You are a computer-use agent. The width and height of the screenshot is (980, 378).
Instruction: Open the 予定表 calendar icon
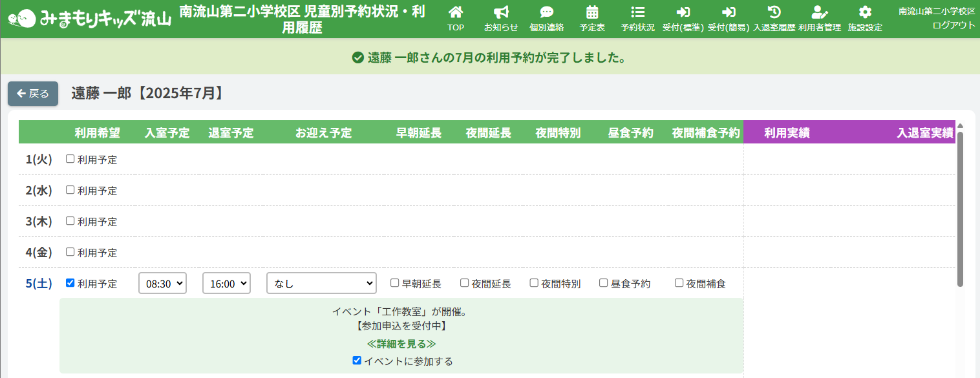pos(592,13)
